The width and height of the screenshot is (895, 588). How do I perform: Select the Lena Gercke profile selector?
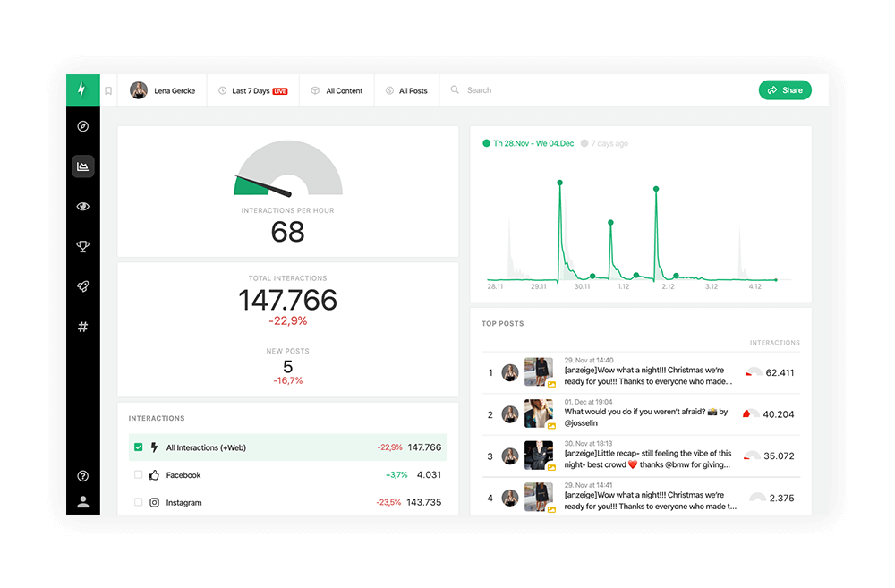163,90
